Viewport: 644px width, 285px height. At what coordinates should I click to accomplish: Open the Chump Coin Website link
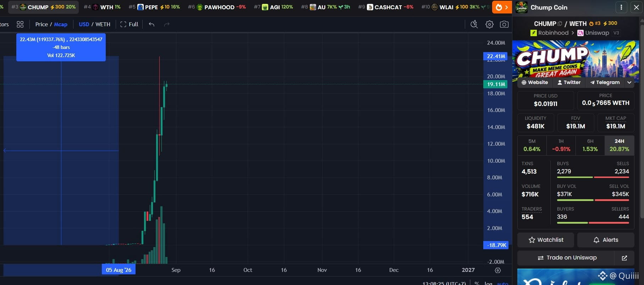(x=535, y=82)
